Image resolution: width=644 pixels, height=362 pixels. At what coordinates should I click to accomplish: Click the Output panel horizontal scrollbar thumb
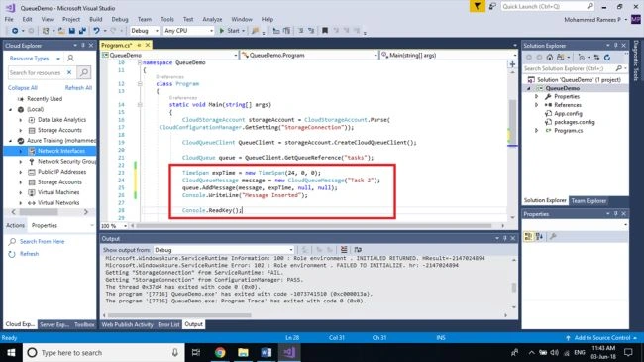179,315
